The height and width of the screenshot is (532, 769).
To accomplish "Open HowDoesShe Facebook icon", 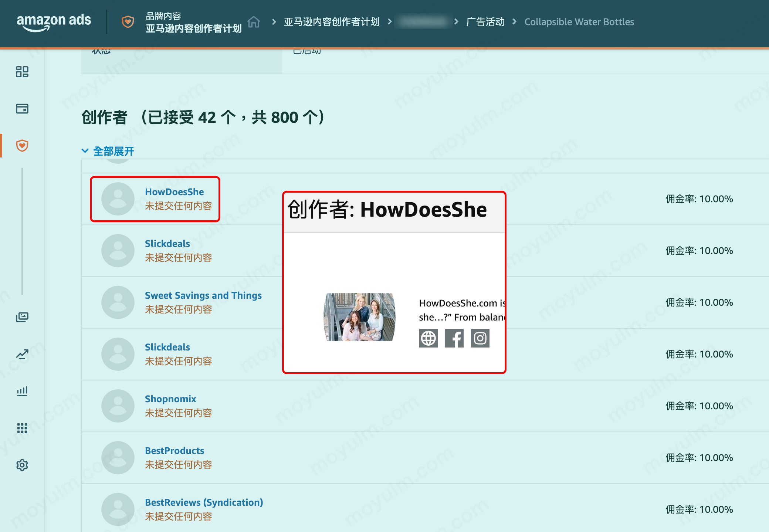I will point(454,338).
